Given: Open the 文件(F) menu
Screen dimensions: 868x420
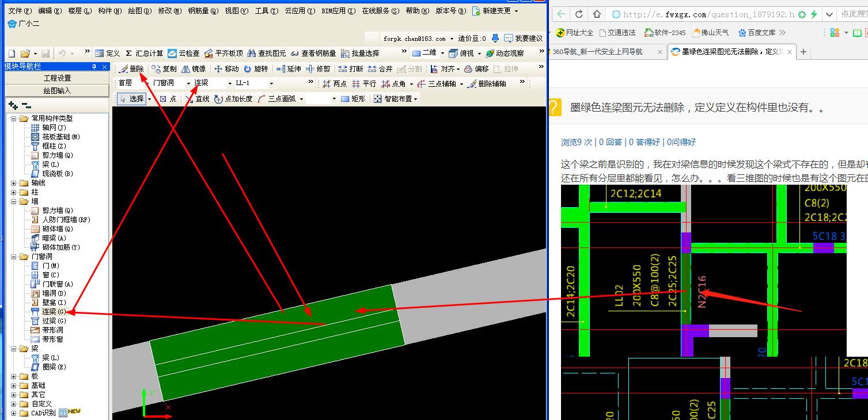Looking at the screenshot, I should coord(20,11).
